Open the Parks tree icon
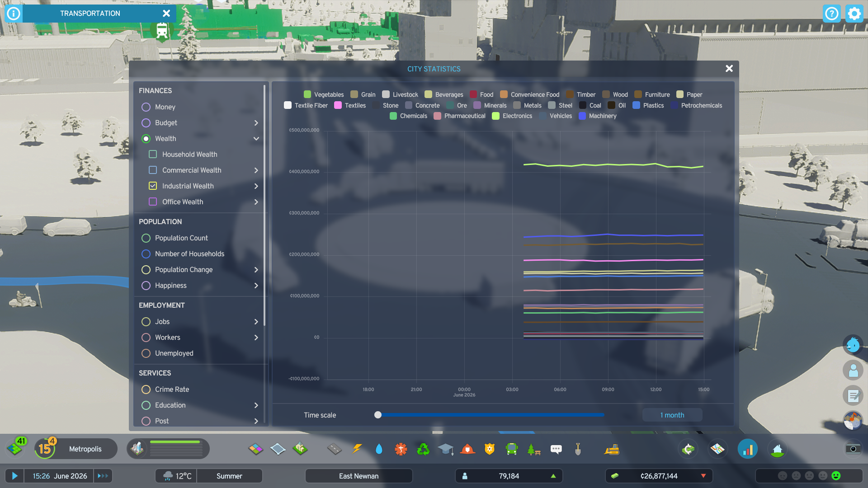Image resolution: width=868 pixels, height=488 pixels. [534, 449]
